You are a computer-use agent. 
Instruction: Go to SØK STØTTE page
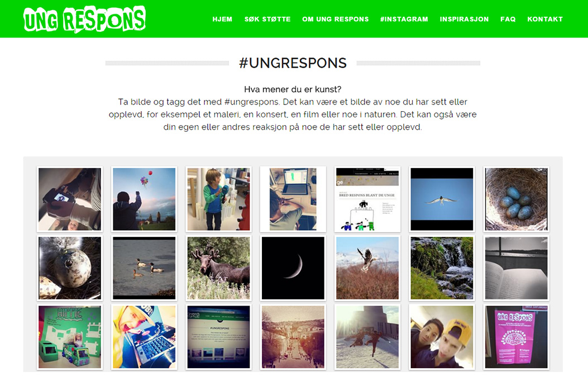click(267, 19)
